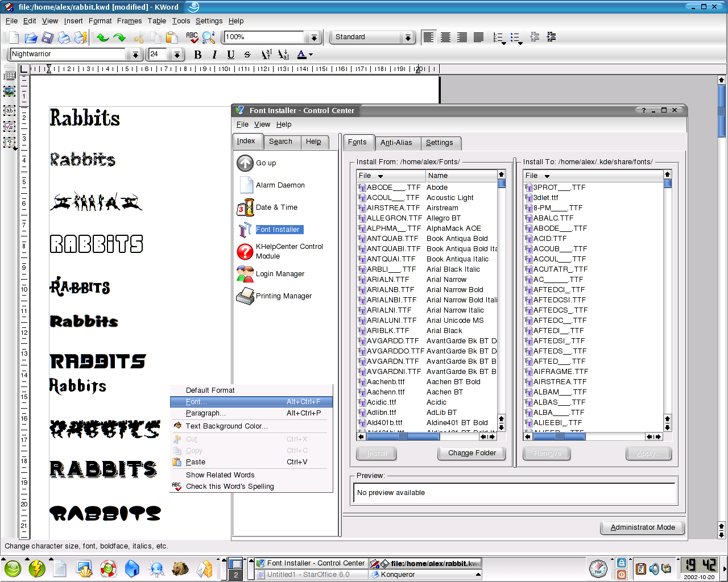Set paragraph alignment to justified

click(x=478, y=37)
